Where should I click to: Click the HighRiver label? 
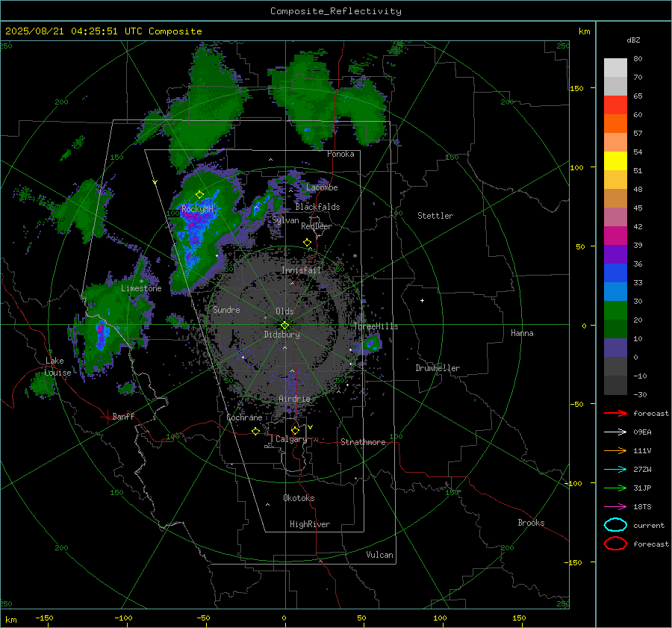click(x=310, y=524)
